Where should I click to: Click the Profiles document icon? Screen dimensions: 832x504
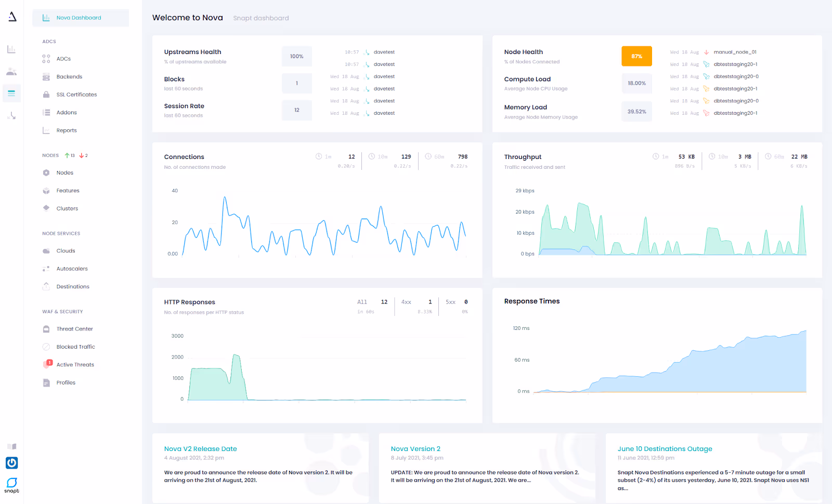[x=46, y=383]
